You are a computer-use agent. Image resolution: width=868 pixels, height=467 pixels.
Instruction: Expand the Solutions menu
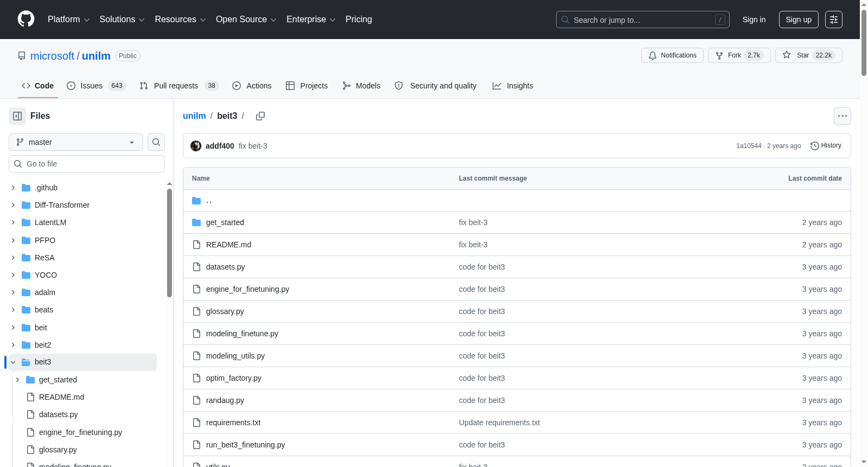[122, 20]
